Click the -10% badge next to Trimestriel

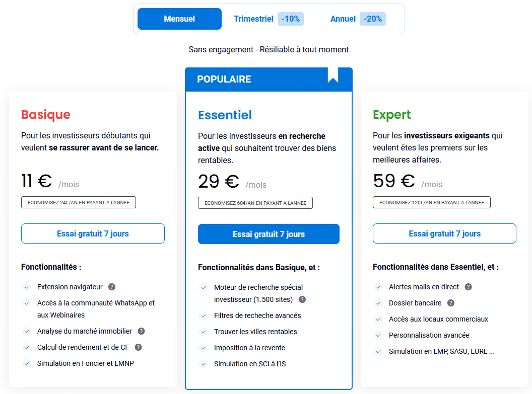(290, 19)
